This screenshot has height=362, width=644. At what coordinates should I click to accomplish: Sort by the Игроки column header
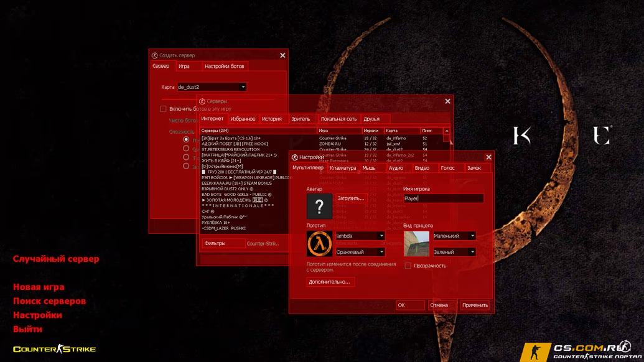tap(373, 131)
